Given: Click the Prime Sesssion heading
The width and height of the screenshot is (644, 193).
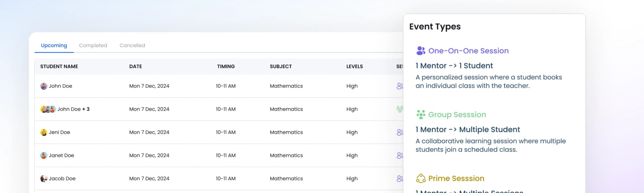Looking at the screenshot, I should (456, 178).
